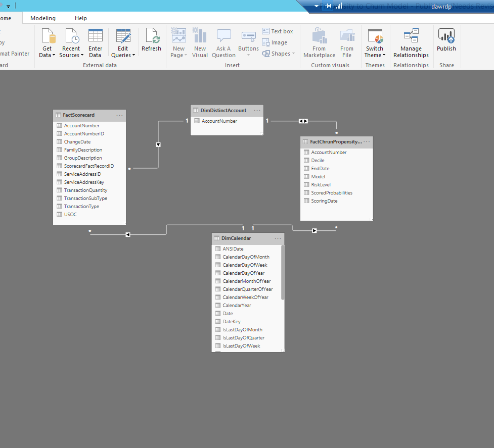Launch Edit Queries editor
Viewport: 494px width, 448px height.
tap(123, 43)
